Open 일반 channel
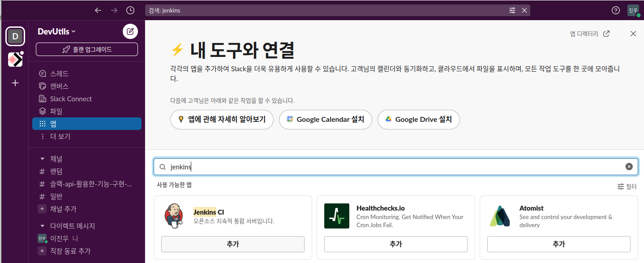Screen dimensions: 644x263 (87, 196)
